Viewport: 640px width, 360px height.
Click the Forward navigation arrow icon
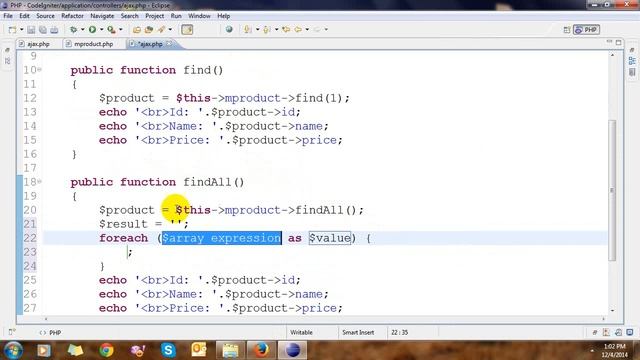[x=317, y=30]
